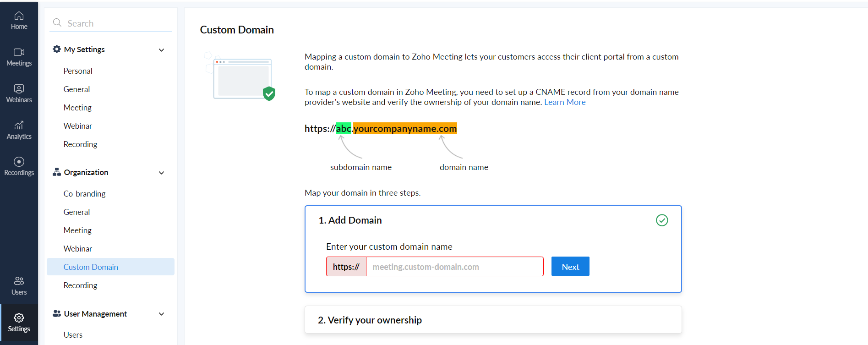Collapse the User Management section

pyautogui.click(x=161, y=314)
